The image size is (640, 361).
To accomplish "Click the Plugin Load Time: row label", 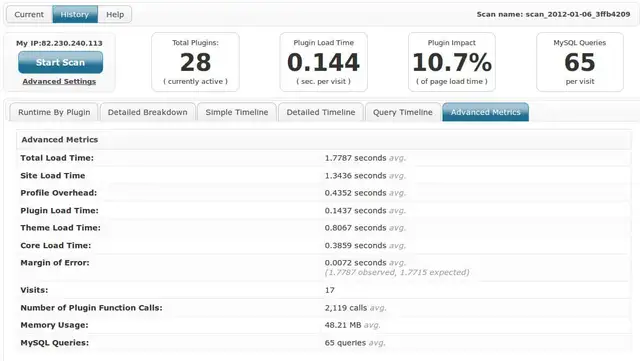I will click(x=60, y=211).
